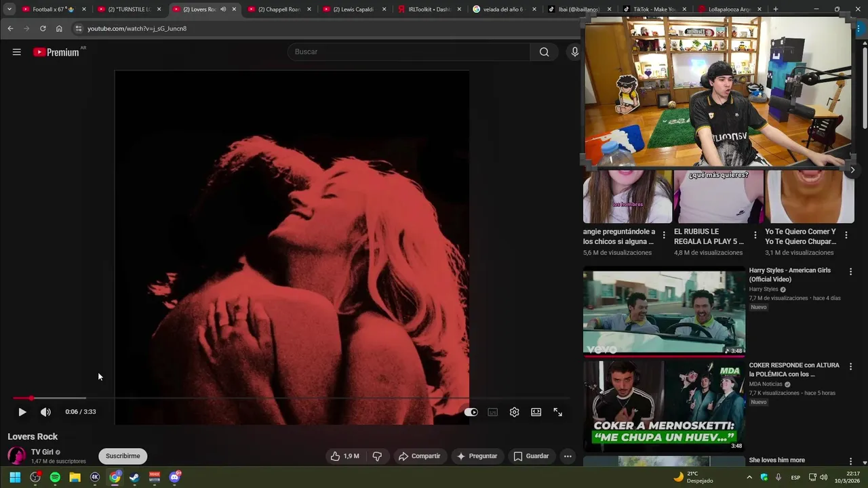Open weather widget 21°C Despejado
The height and width of the screenshot is (488, 868).
tap(692, 477)
